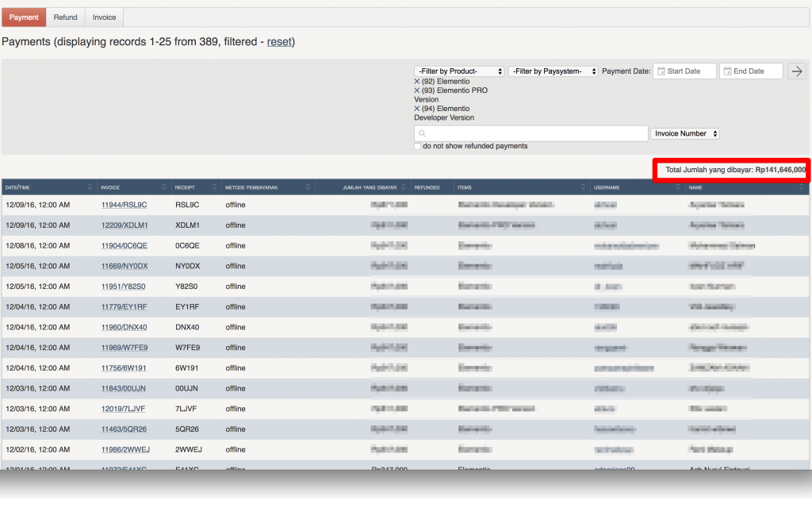Screen dimensions: 812x515
Task: Click the reset filter link
Action: [x=278, y=41]
